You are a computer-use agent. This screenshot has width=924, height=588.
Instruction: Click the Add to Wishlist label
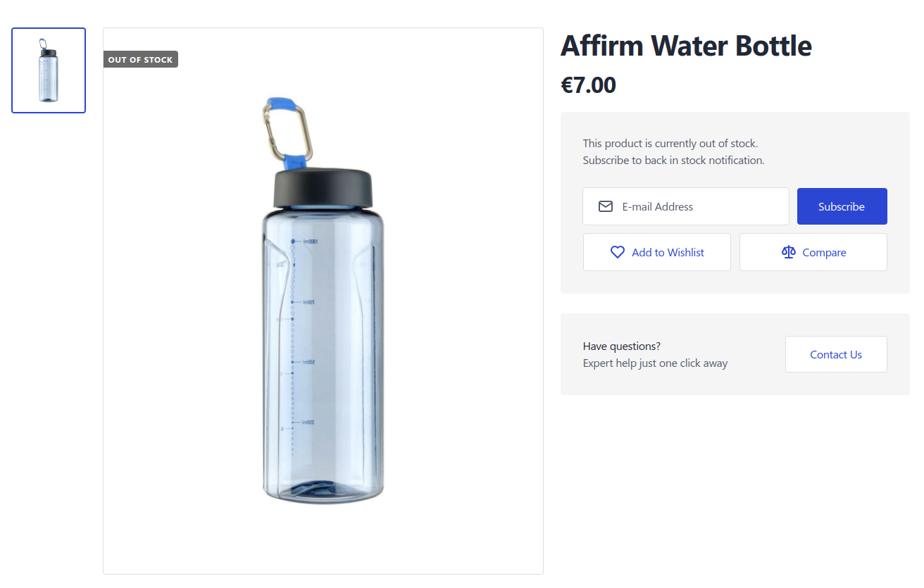(668, 252)
